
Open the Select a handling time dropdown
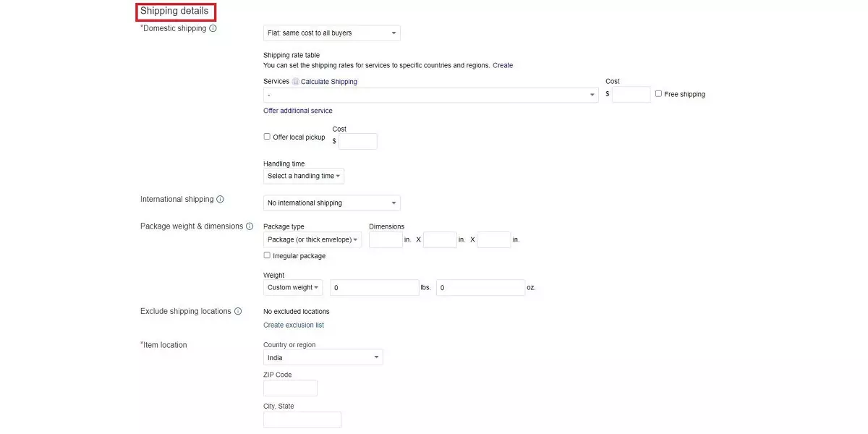pyautogui.click(x=303, y=176)
